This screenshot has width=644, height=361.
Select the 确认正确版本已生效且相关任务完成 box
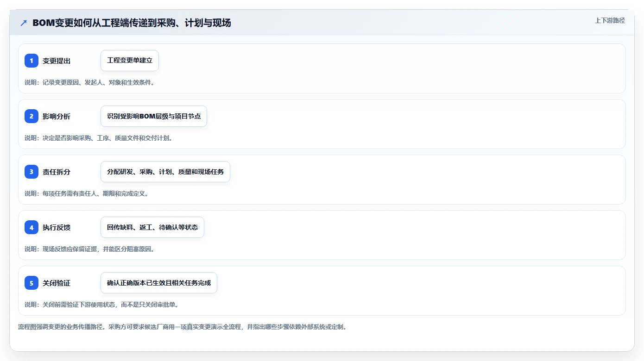point(159,283)
